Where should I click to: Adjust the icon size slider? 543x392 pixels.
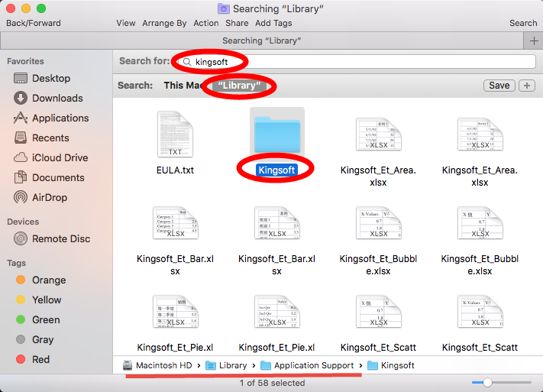[502, 382]
